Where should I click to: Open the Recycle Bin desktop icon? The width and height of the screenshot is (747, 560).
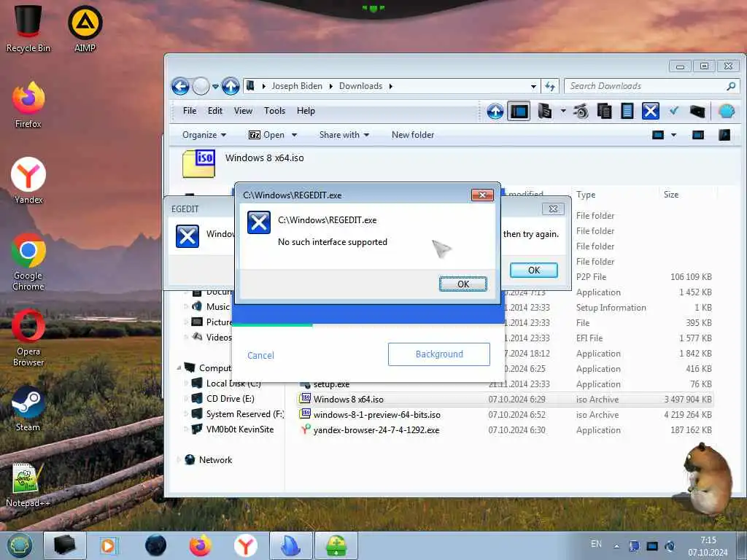(28, 27)
